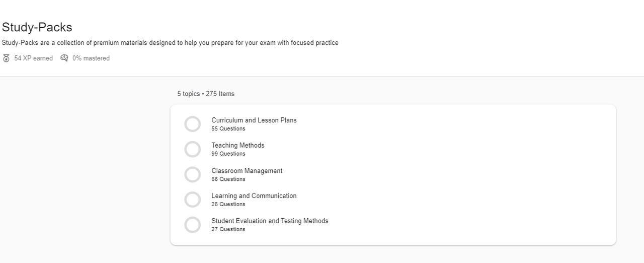Go to Learning and Communication topic
Viewport: 644px width, 263px height.
254,196
